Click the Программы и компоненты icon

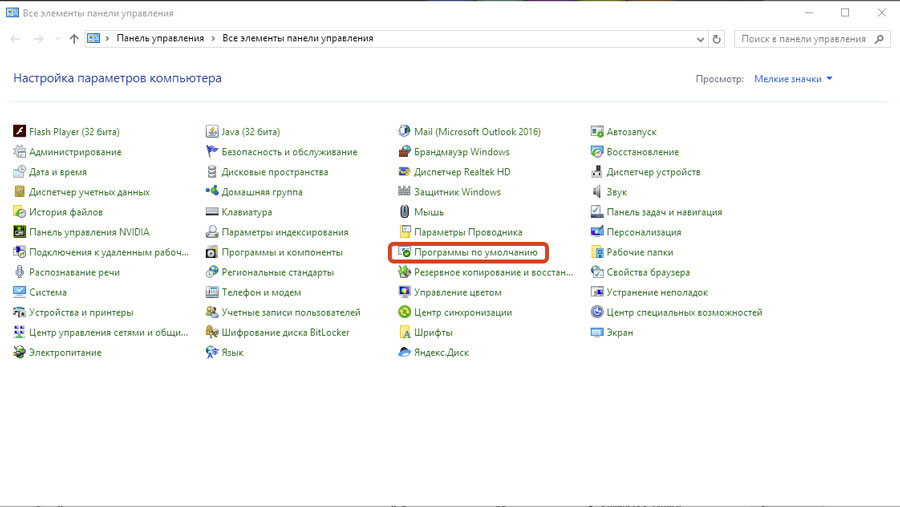point(212,252)
